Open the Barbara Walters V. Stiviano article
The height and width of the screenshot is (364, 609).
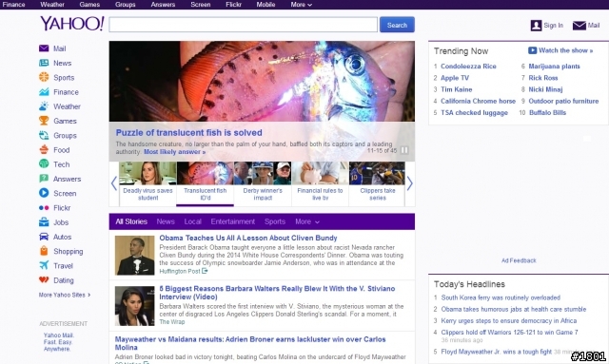coord(277,293)
